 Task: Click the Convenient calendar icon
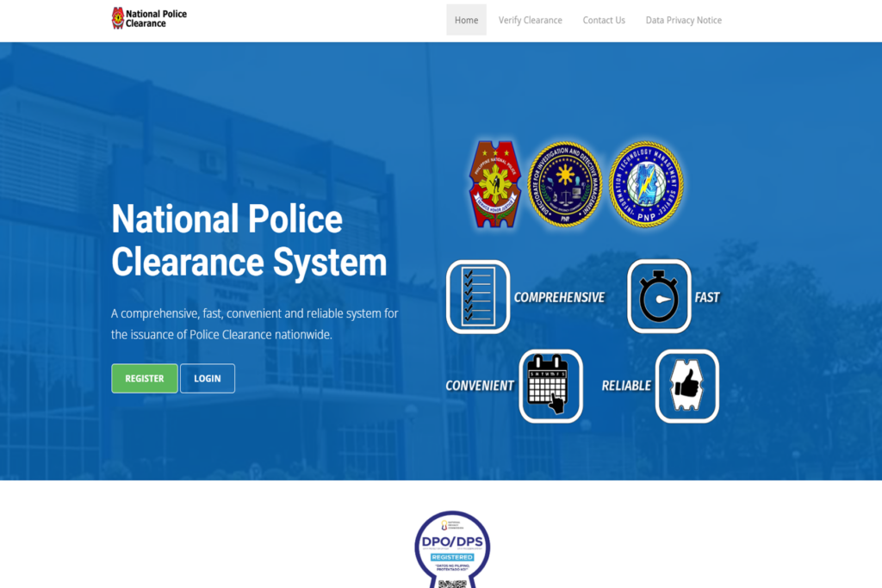(x=550, y=386)
